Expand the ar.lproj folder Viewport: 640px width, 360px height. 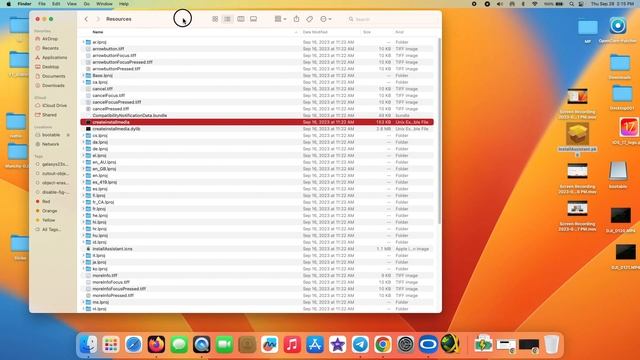[x=83, y=42]
